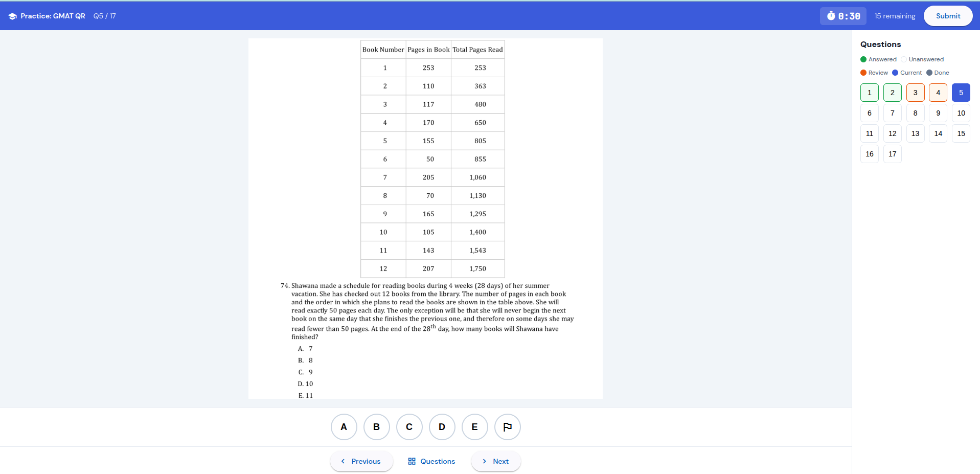The height and width of the screenshot is (474, 980).
Task: Click the right chevron on Next
Action: pos(484,461)
